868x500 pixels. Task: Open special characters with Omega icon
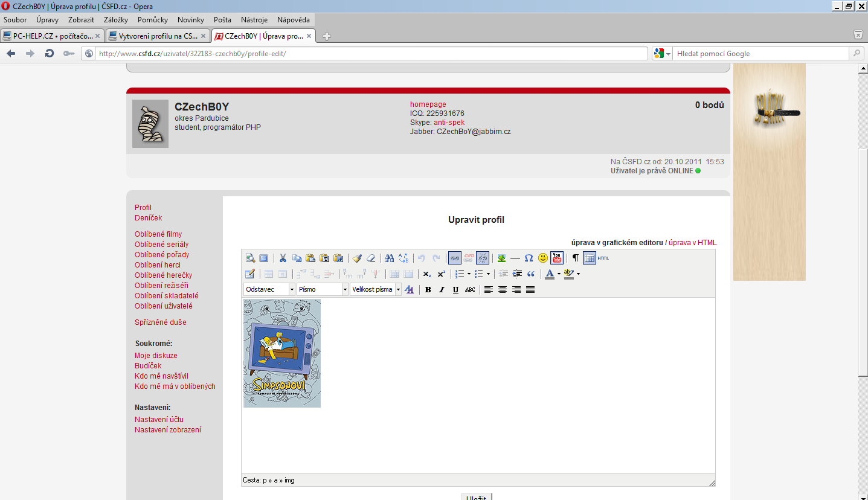[529, 258]
